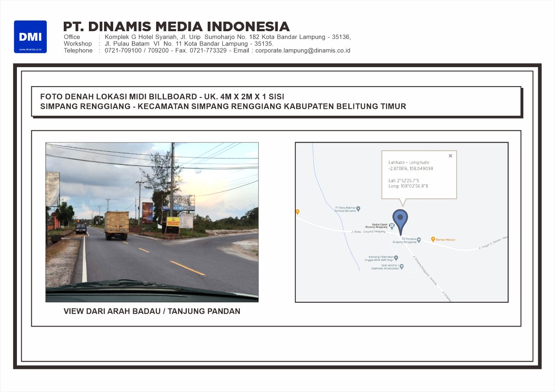Click the corporate.lampung@dinamis.co.id email address
555x392 pixels.
303,51
